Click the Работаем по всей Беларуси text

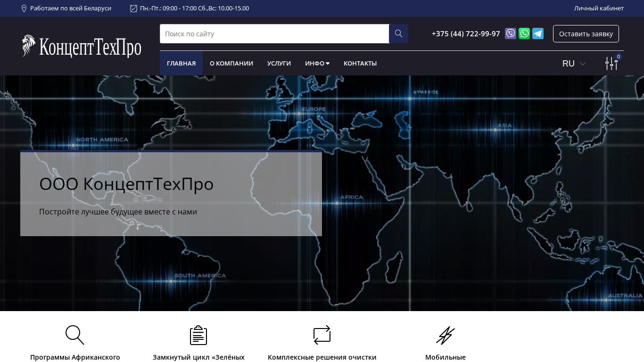point(71,8)
